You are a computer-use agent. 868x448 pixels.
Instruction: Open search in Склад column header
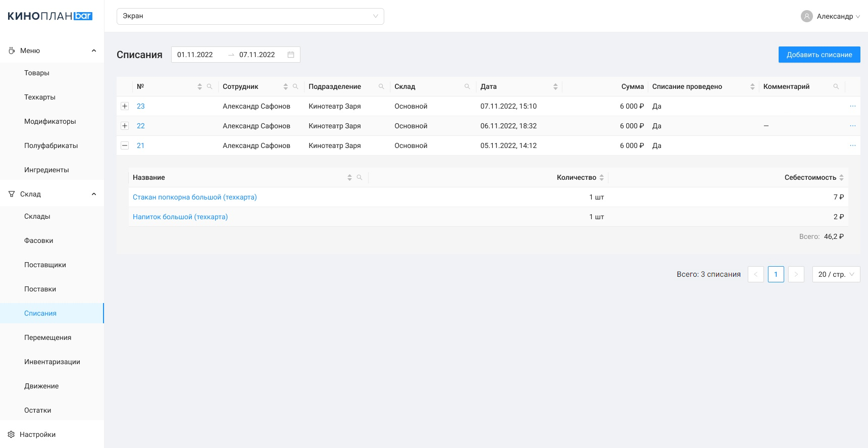pos(467,86)
